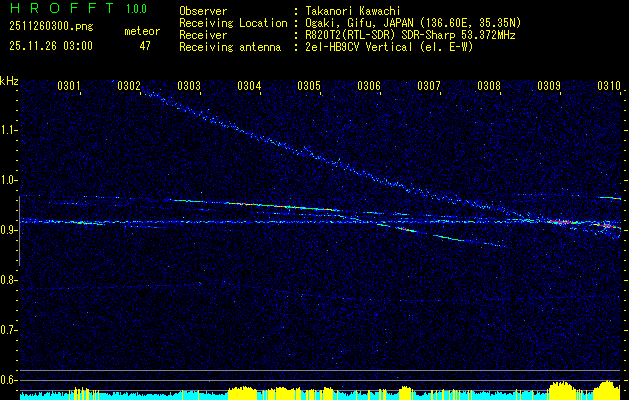Click the 0302 time marker

129,85
